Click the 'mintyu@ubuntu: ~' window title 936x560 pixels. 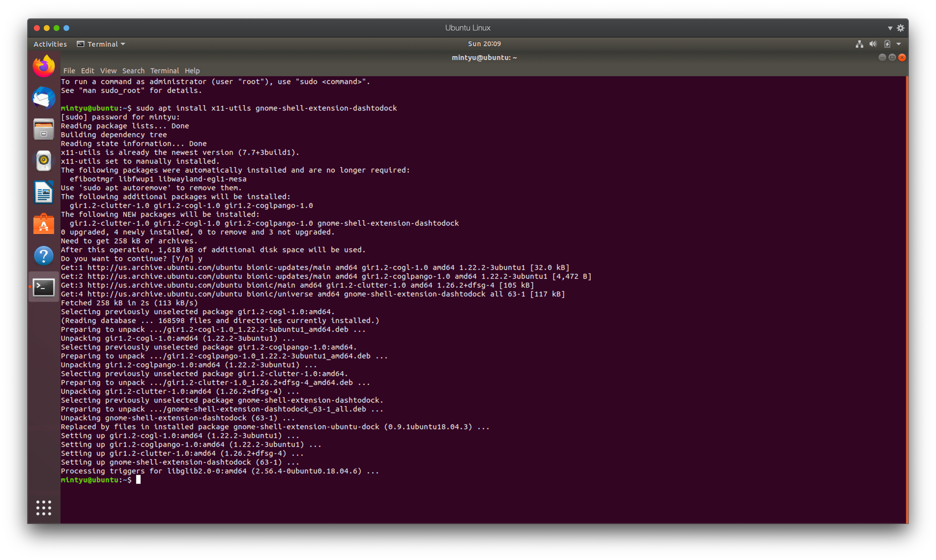pos(484,57)
